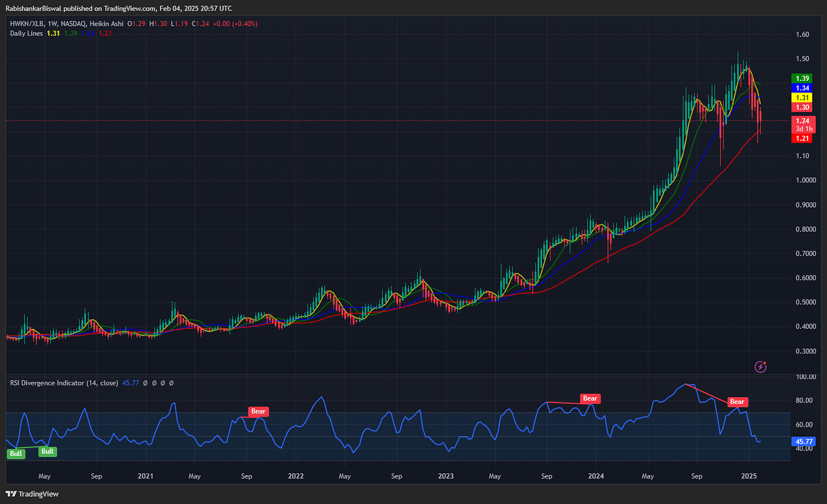Screen dimensions: 827x504
Task: Click the green 1.39 value in Daily Lines legend
Action: point(71,33)
